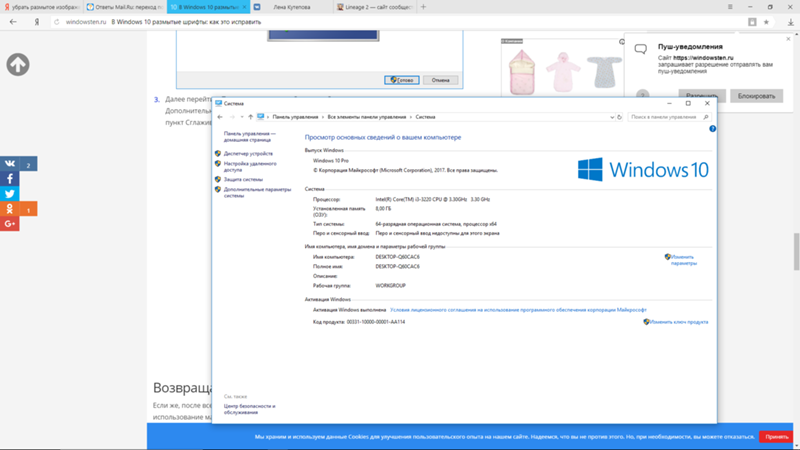Reload the page in address bar
This screenshot has height=450, width=800.
(x=57, y=22)
